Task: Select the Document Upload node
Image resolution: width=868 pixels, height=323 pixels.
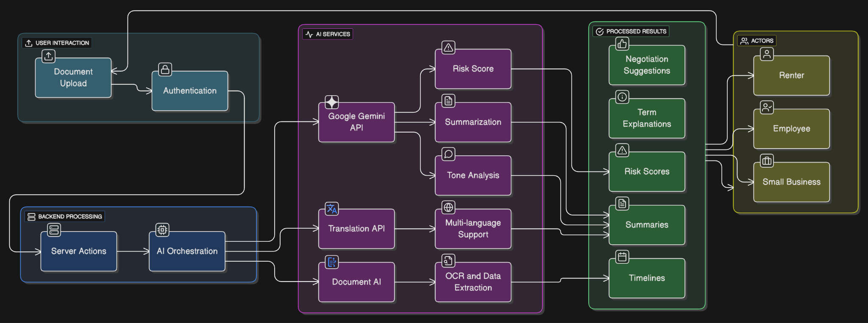Action: click(73, 78)
